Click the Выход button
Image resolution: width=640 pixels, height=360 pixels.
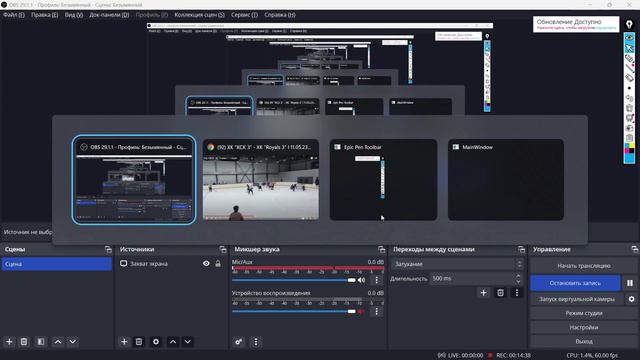[x=584, y=341]
